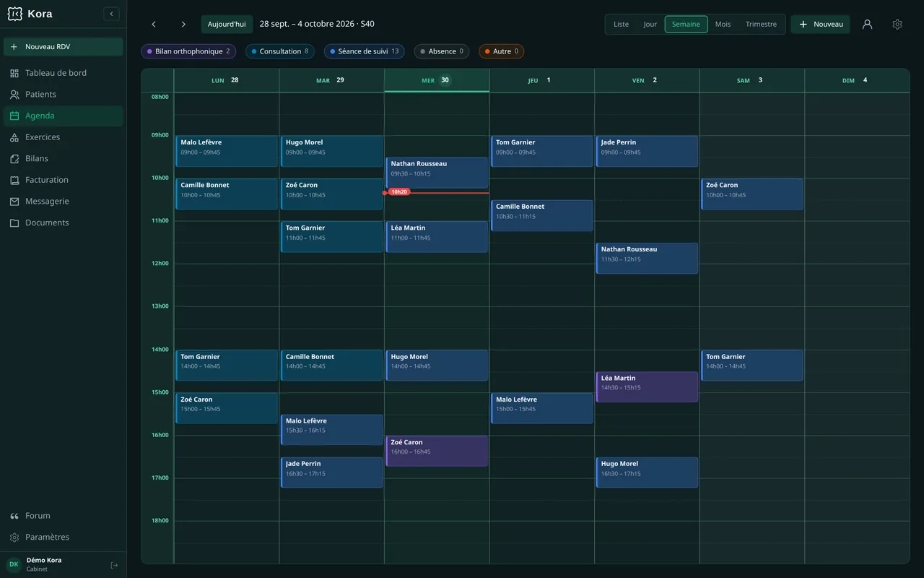Image resolution: width=924 pixels, height=578 pixels.
Task: Open the Patients section
Action: click(x=64, y=95)
